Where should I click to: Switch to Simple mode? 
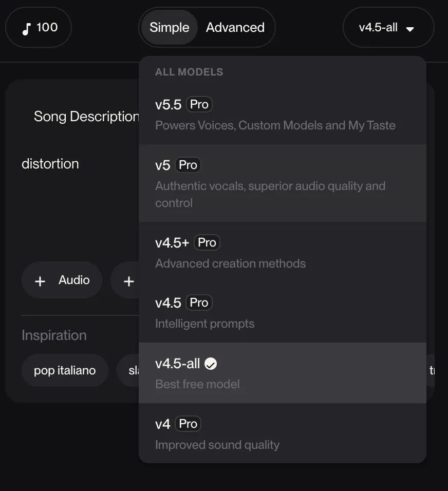tap(169, 27)
